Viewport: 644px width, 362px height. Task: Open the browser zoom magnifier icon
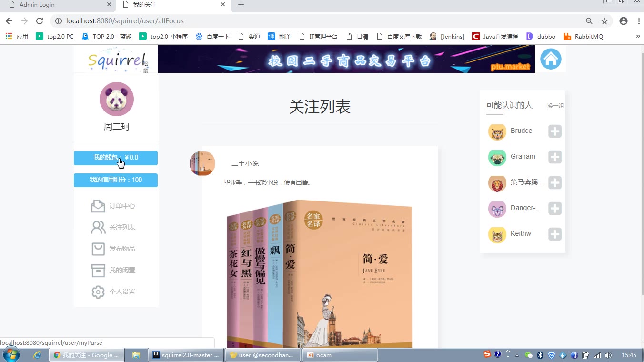589,21
